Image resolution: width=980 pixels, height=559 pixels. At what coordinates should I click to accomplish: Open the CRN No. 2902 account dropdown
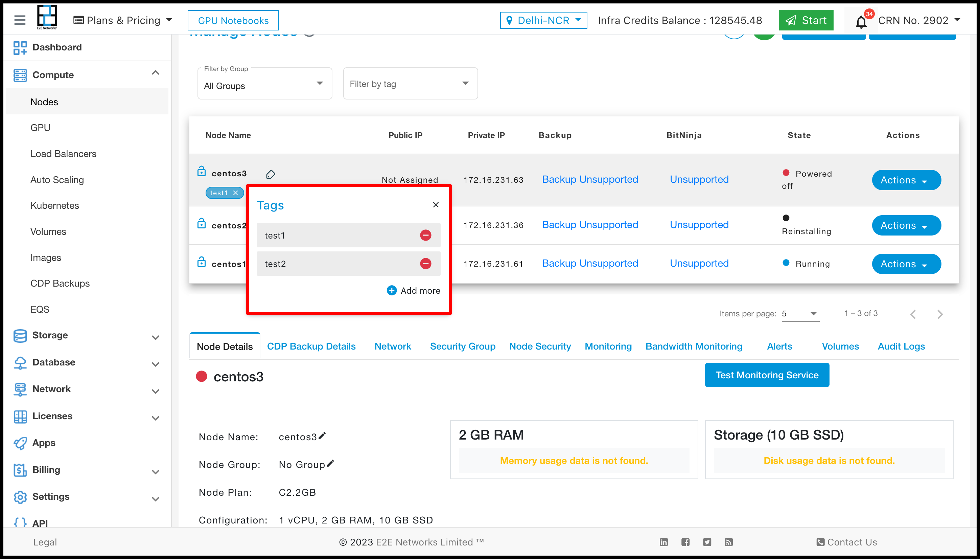pyautogui.click(x=919, y=20)
